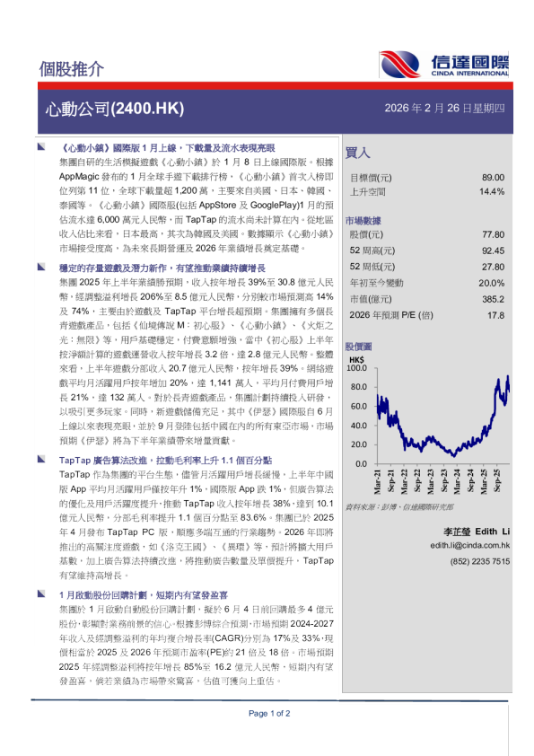Click the 市值(億元) label
This screenshot has height=756, width=534.
pos(371,299)
